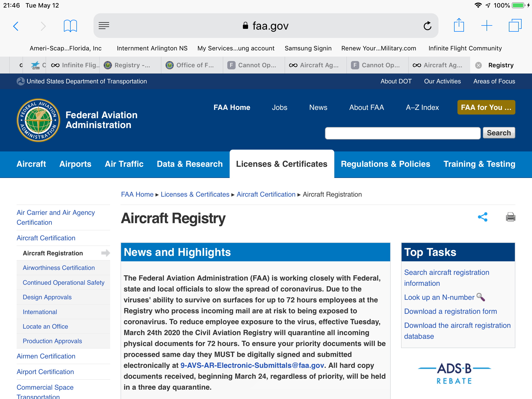The width and height of the screenshot is (532, 399).
Task: Select Airworthiness Certification in sidebar
Action: (x=59, y=268)
